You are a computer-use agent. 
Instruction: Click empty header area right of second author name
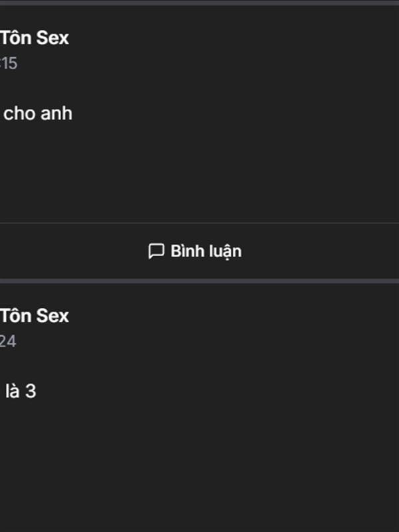[233, 316]
